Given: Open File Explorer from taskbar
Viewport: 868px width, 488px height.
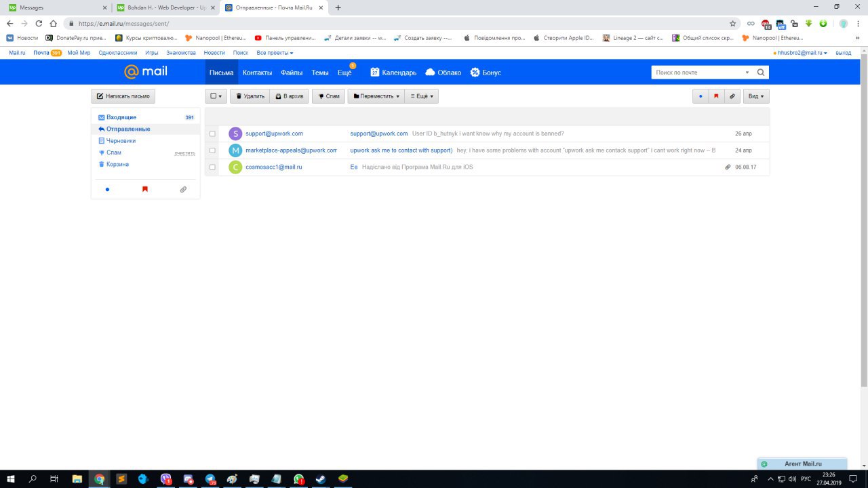Looking at the screenshot, I should 77,479.
